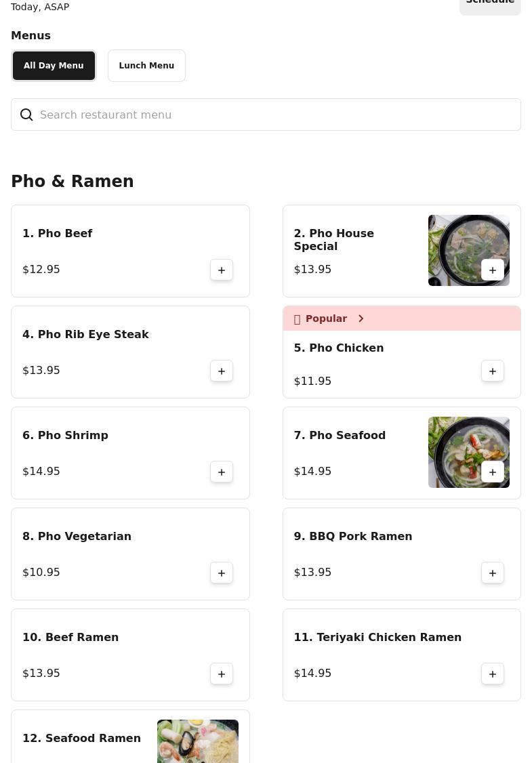Add BBQ Pork Ramen to cart
This screenshot has width=532, height=763.
click(x=493, y=573)
